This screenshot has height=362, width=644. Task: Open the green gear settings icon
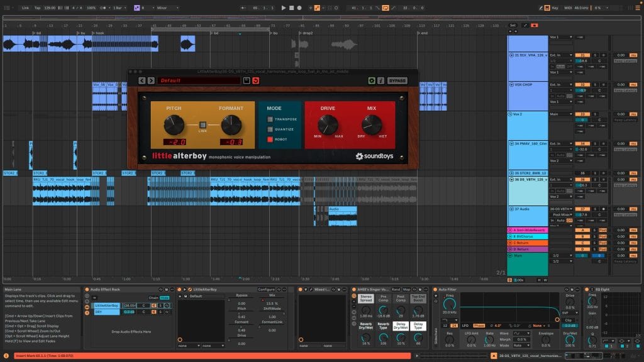click(x=372, y=80)
